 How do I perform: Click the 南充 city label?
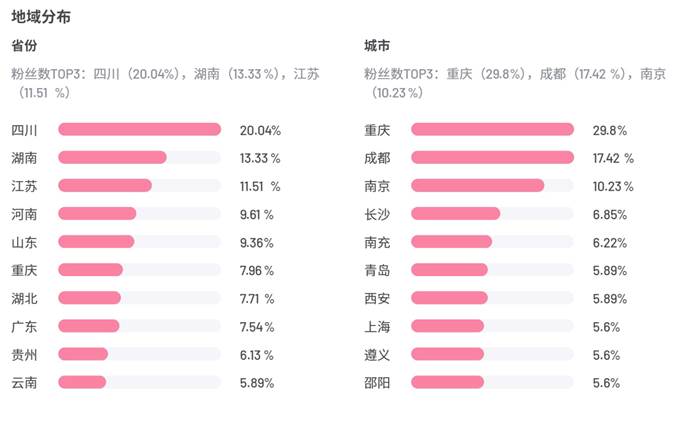point(377,241)
